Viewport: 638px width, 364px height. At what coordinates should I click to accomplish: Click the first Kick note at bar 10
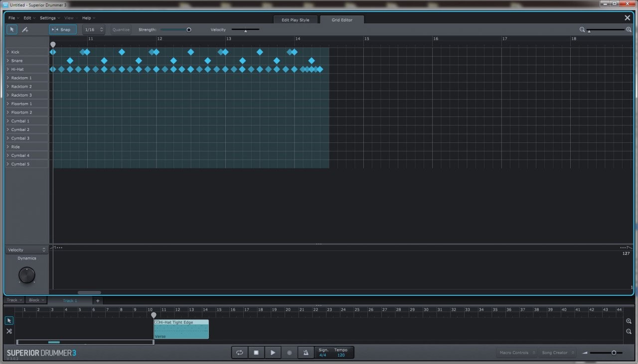[53, 52]
